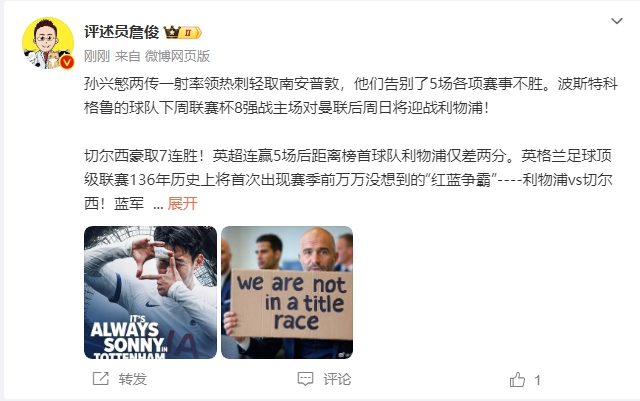Click the first paragraph about 孙兴慜
640x401 pixels.
pos(351,96)
